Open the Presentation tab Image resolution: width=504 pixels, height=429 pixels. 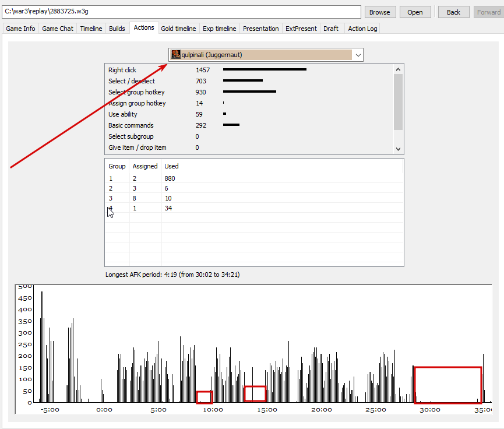(x=260, y=29)
